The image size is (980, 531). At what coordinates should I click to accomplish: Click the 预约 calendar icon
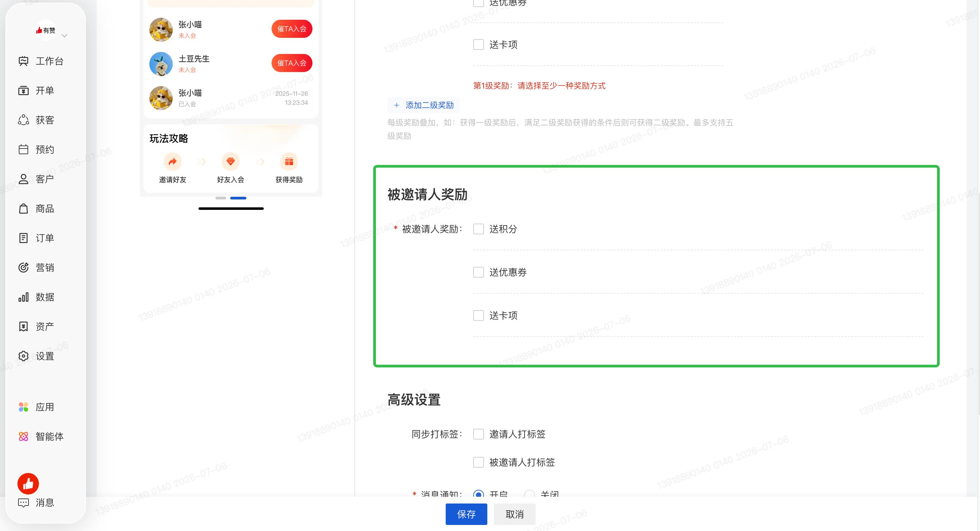point(23,150)
